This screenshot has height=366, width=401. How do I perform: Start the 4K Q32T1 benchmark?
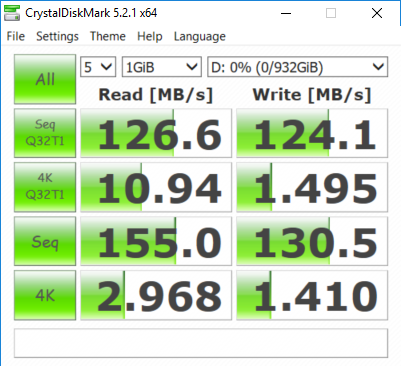click(45, 187)
